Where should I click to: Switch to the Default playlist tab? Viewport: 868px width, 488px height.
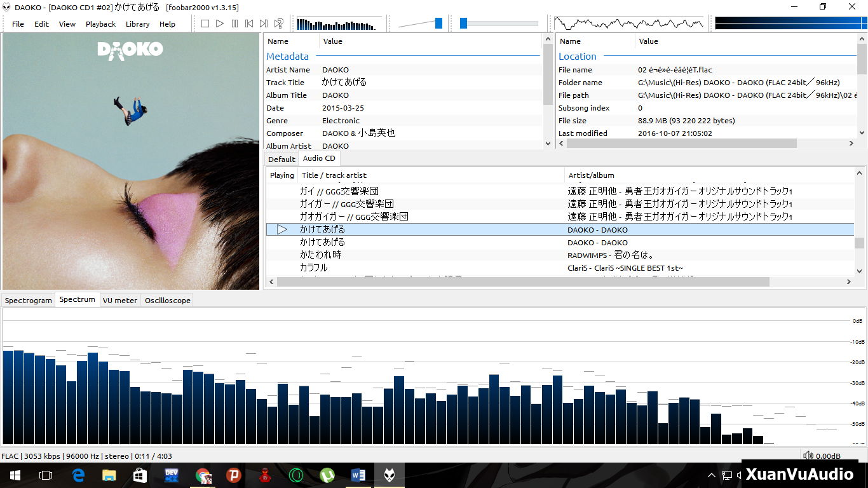click(281, 159)
